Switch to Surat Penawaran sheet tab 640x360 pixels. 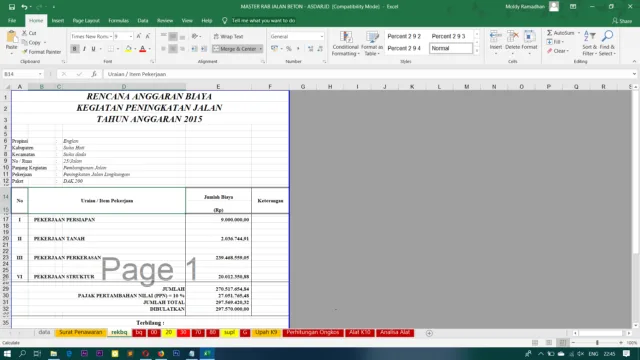[81, 333]
